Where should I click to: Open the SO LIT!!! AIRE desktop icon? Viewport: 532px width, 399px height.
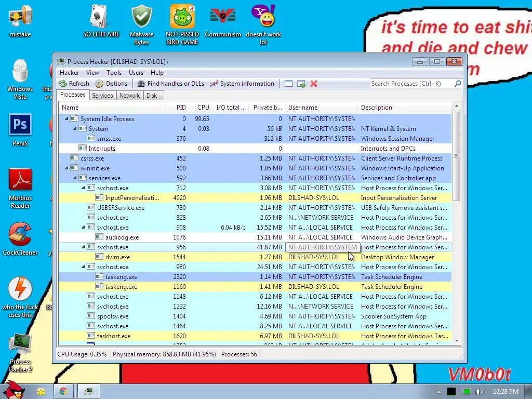[101, 21]
